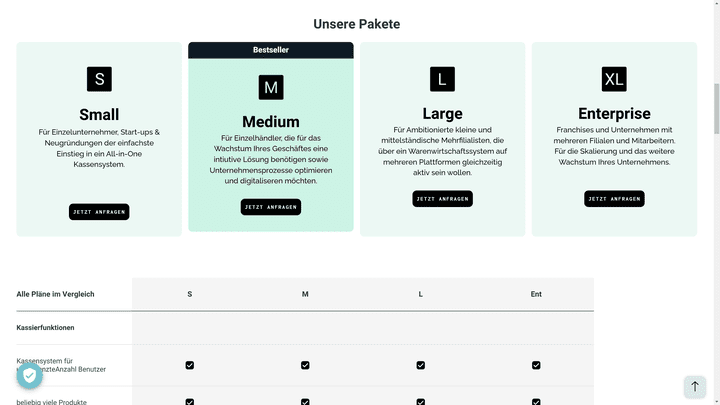Click the Bestseller banner on Medium

tap(270, 49)
